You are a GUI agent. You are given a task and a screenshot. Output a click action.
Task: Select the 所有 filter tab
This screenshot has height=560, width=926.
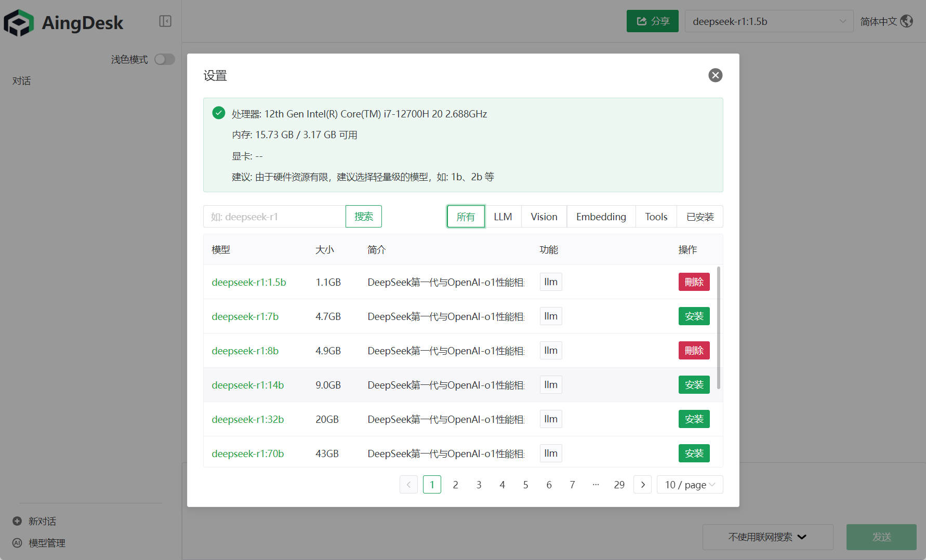(x=466, y=217)
